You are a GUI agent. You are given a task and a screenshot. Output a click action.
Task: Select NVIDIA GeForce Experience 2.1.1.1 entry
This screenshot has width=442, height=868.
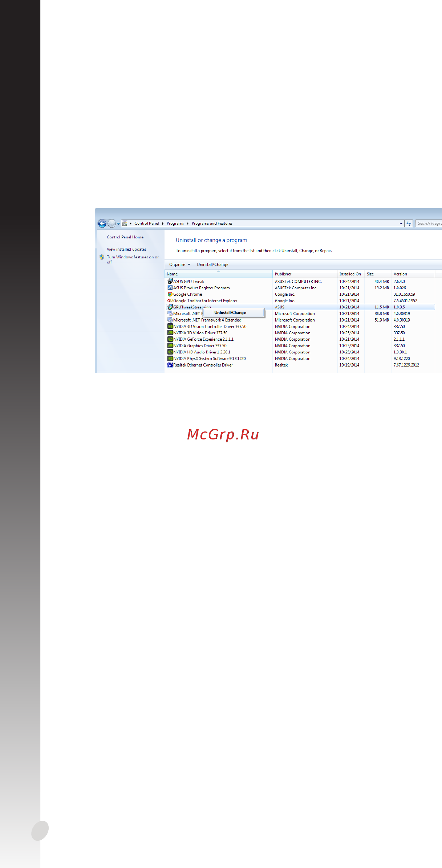point(300,339)
